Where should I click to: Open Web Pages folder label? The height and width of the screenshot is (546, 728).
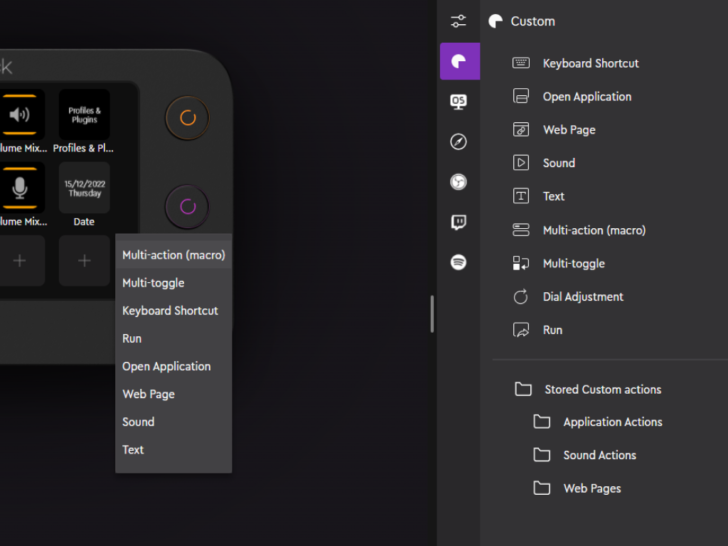point(592,488)
